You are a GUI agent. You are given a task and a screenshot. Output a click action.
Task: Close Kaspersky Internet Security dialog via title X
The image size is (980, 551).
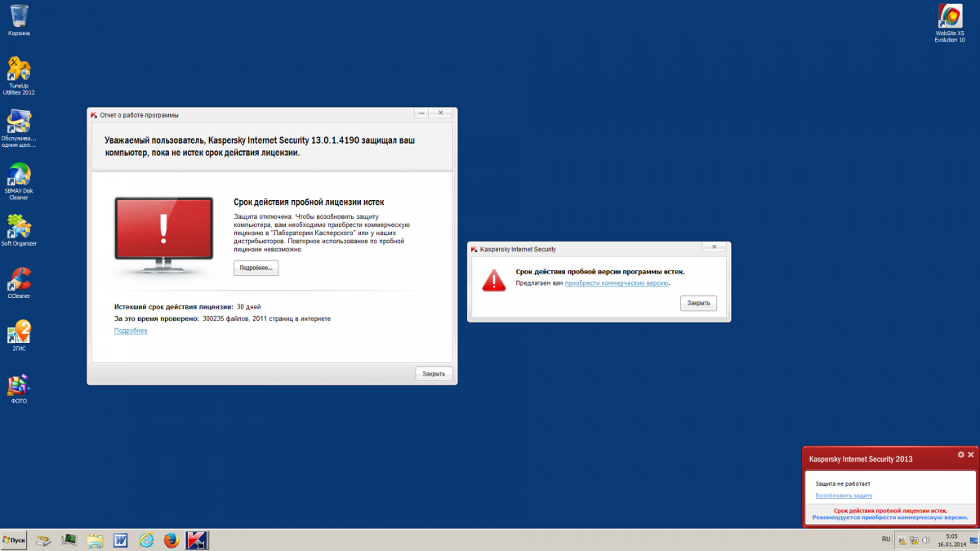[715, 247]
